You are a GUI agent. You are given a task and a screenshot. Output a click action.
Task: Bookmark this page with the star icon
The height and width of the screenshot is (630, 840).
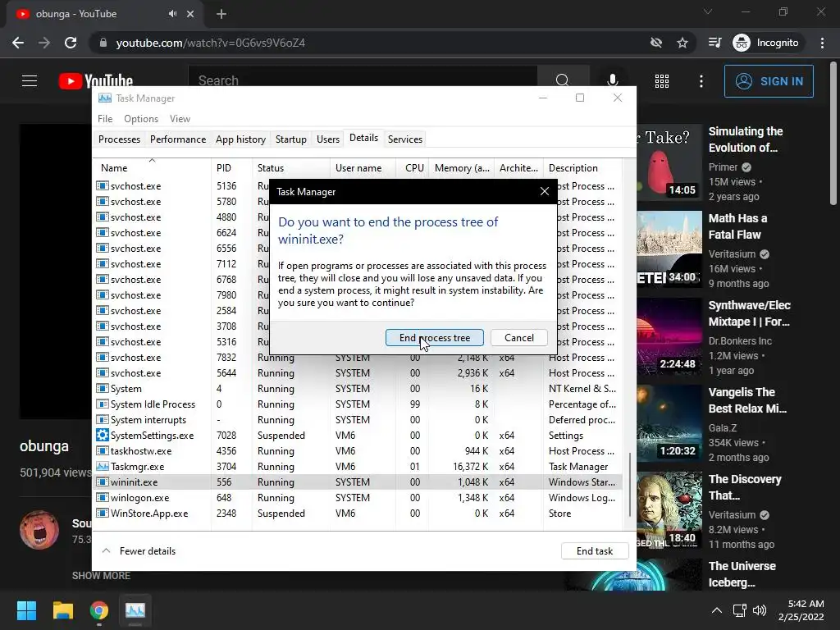click(682, 43)
